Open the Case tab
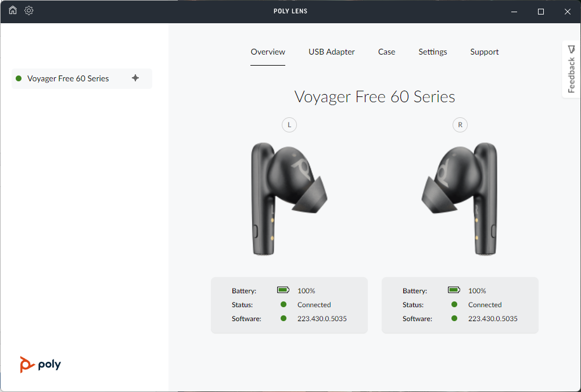The width and height of the screenshot is (581, 392). (386, 52)
